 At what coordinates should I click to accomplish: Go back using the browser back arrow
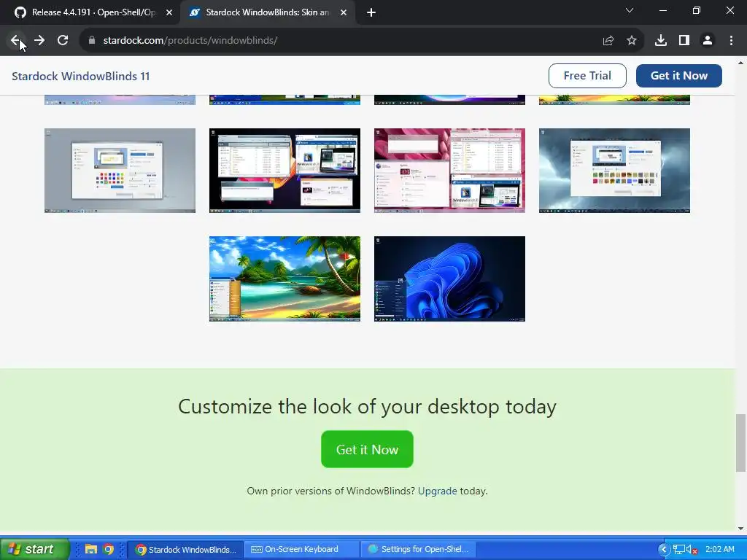click(x=15, y=41)
